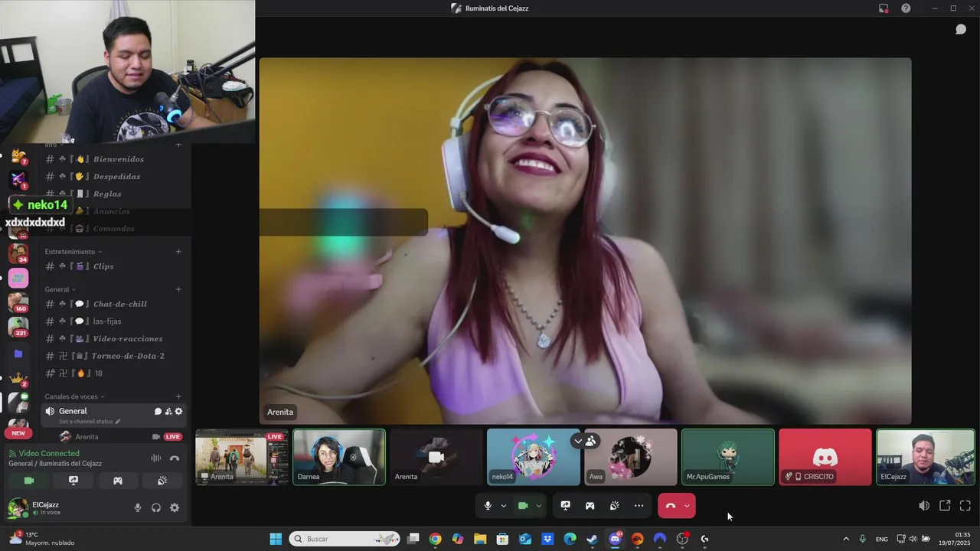Add channel to General category

178,289
